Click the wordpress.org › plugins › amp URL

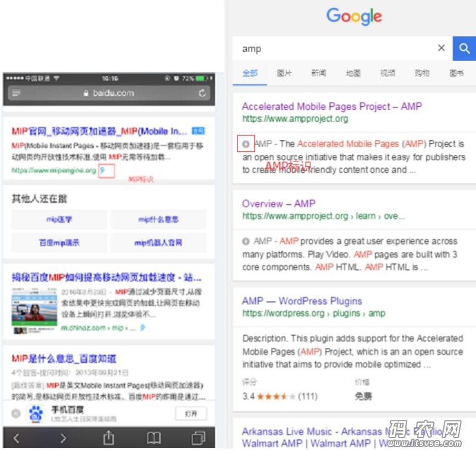pyautogui.click(x=313, y=313)
